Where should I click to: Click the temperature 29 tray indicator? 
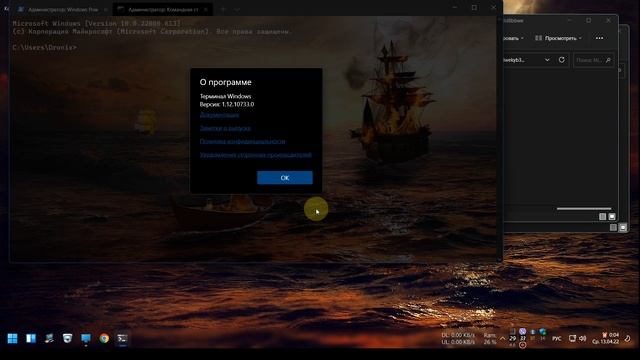(513, 338)
